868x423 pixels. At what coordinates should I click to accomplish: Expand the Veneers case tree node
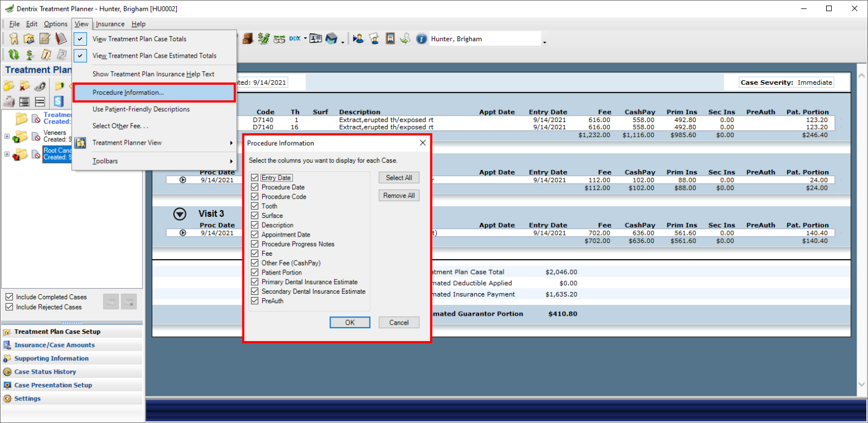7,136
